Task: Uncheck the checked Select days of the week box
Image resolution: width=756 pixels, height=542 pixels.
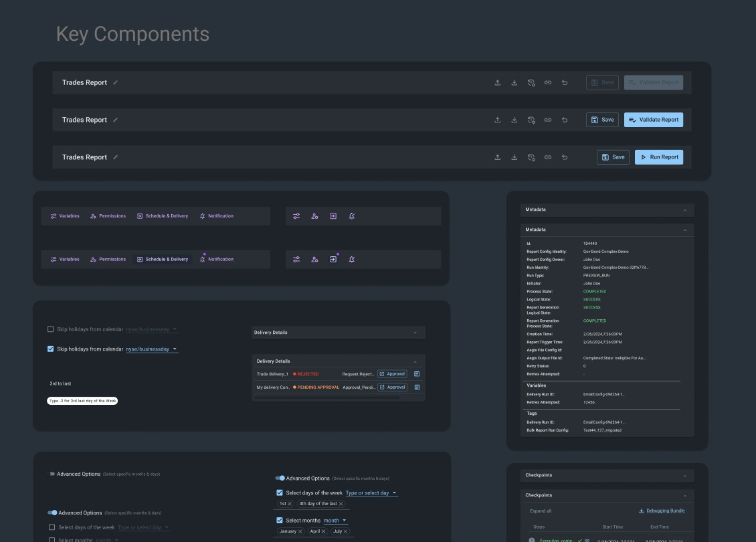Action: pyautogui.click(x=280, y=492)
